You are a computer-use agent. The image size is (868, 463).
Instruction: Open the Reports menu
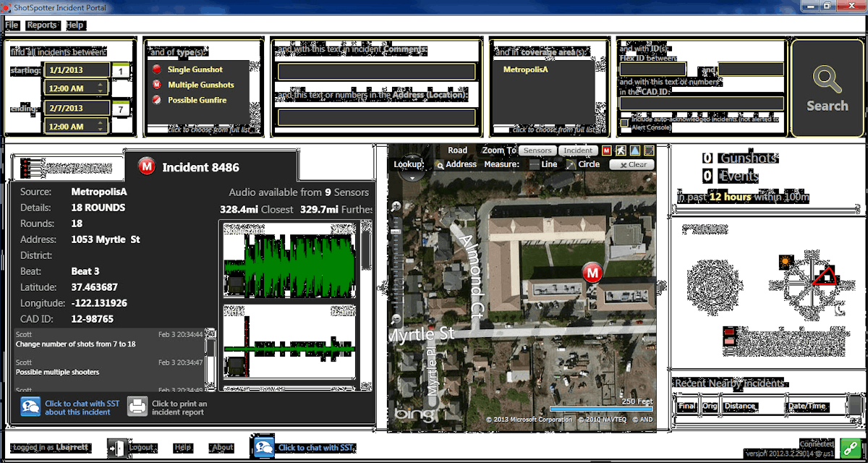click(42, 24)
